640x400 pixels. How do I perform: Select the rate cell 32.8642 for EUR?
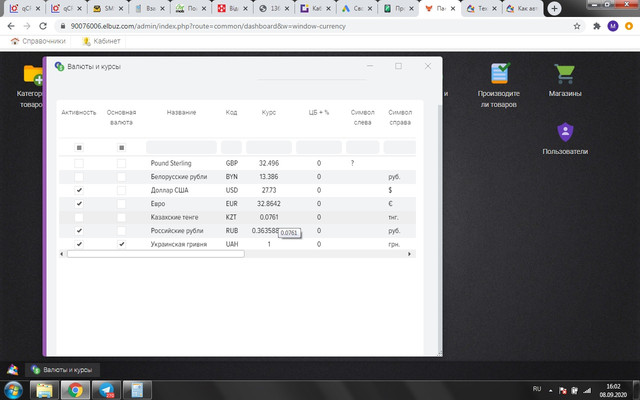269,204
